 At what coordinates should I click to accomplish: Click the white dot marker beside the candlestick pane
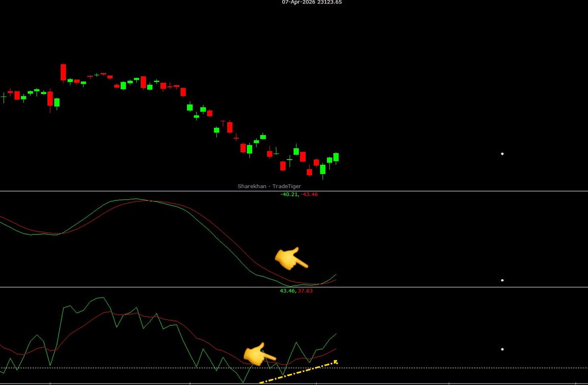pos(502,153)
